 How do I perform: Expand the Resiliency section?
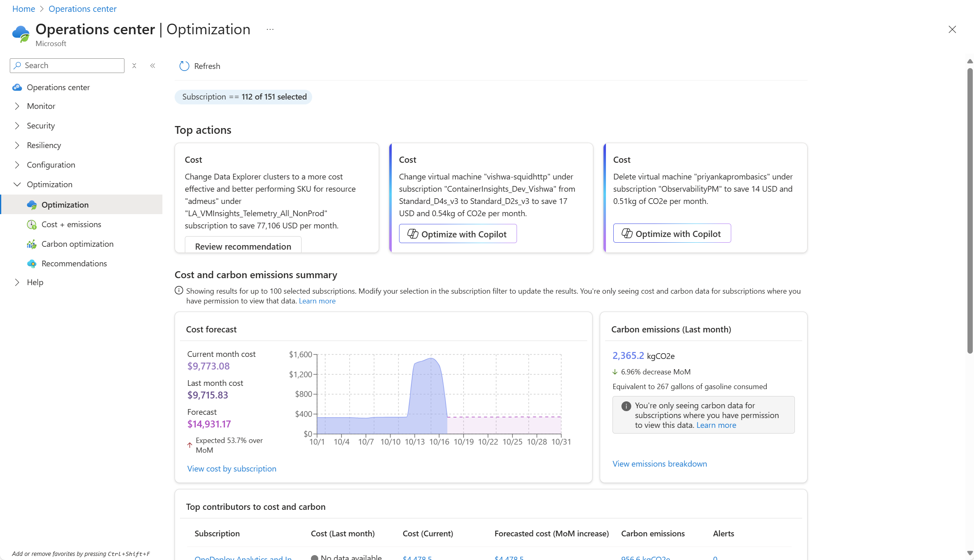17,145
